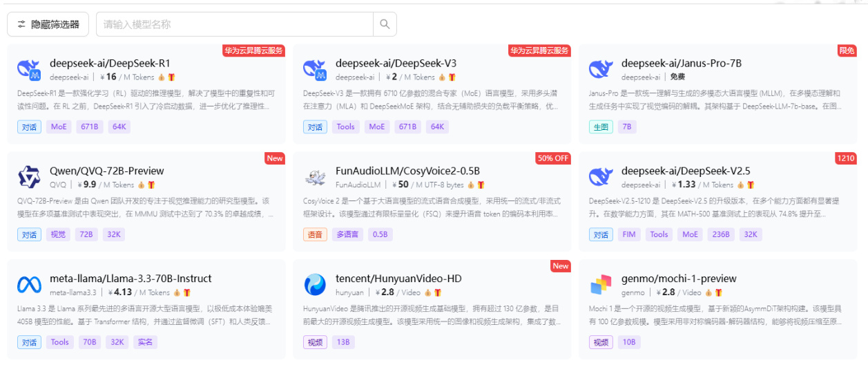Screen dimensions: 868x365
Task: Click the Meta infinity logo on the Llama-3.3 card
Action: click(x=29, y=285)
